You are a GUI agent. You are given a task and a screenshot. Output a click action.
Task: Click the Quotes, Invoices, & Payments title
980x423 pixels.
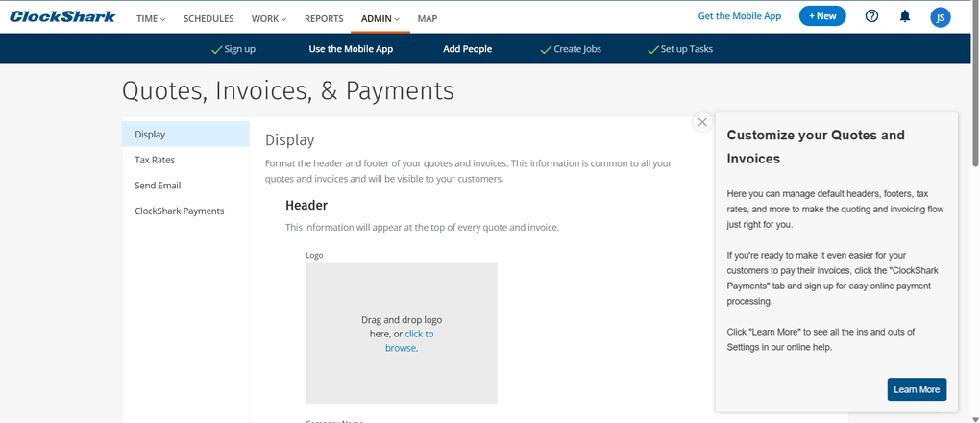coord(288,91)
